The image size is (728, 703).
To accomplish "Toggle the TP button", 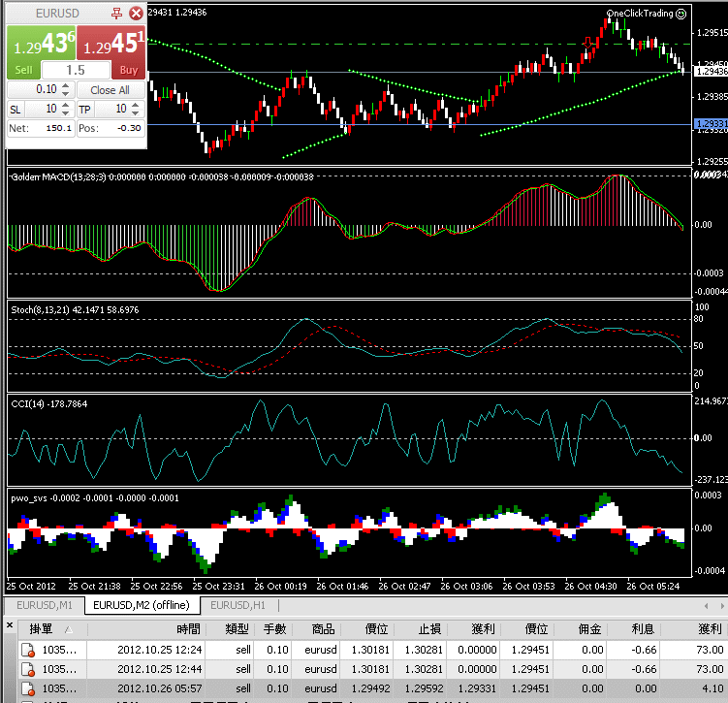I will (x=84, y=110).
